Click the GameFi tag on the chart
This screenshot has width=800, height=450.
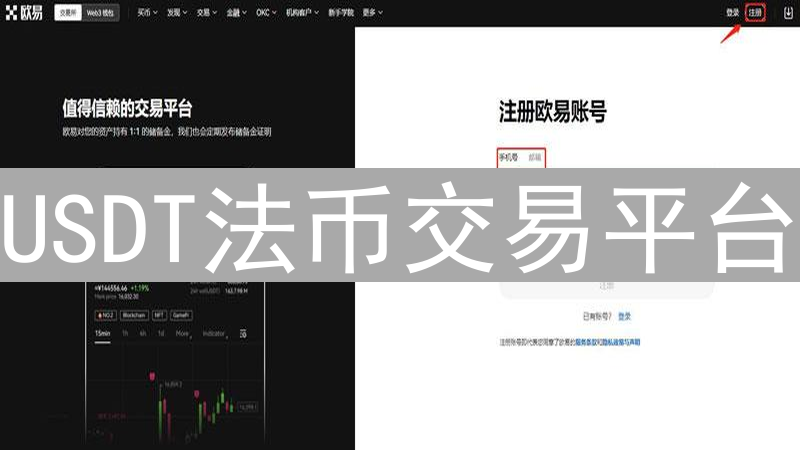(x=181, y=315)
